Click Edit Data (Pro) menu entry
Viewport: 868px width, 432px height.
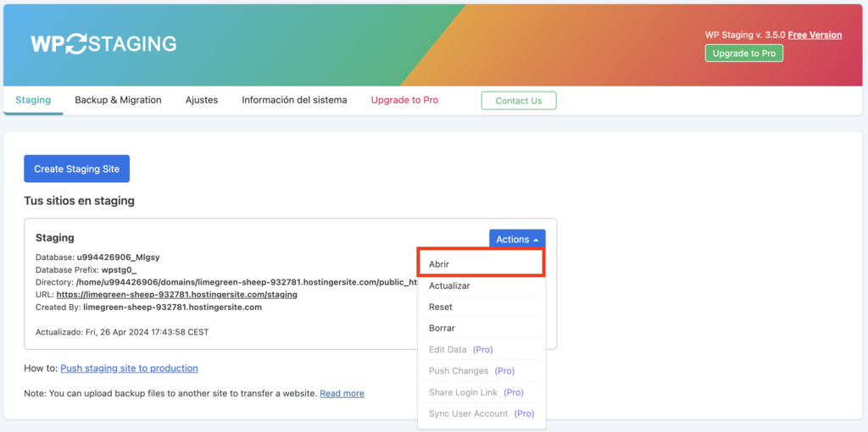click(481, 350)
